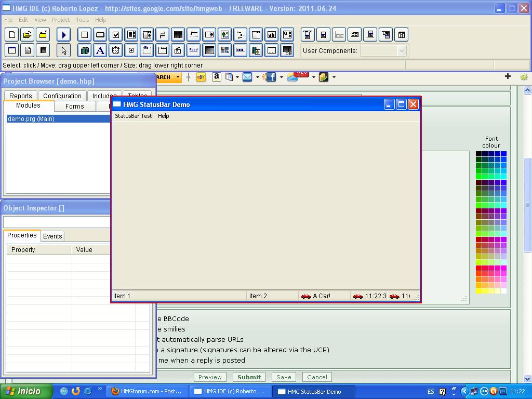Image resolution: width=532 pixels, height=399 pixels.
Task: Pick the CheckBox control icon
Action: 116,35
